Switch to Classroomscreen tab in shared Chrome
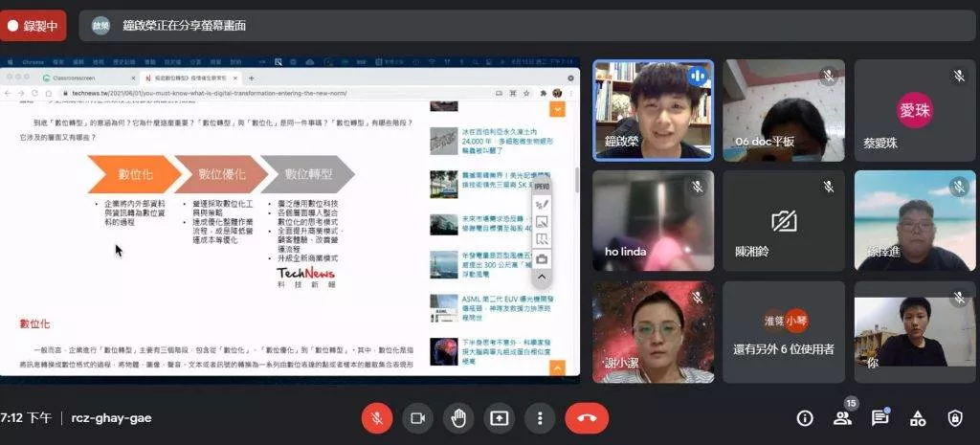 pyautogui.click(x=87, y=78)
